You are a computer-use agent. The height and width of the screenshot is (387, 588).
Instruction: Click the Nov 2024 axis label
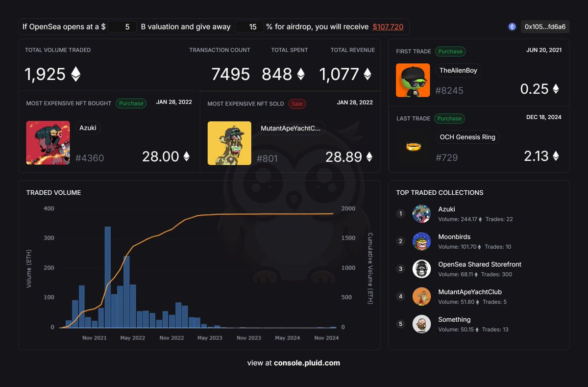tap(326, 338)
